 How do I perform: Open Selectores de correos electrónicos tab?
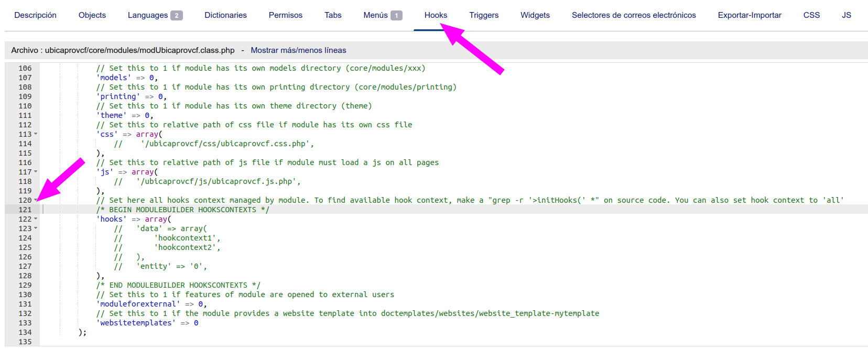pyautogui.click(x=634, y=15)
